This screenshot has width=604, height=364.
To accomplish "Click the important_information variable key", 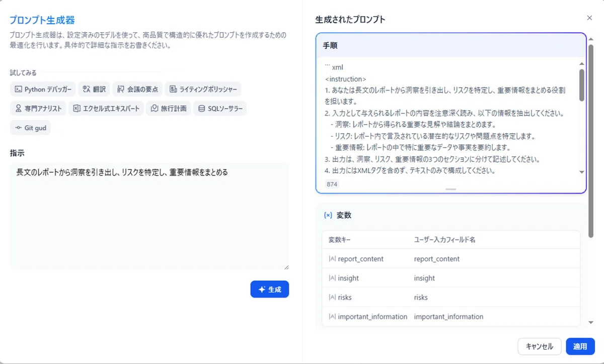I will [x=372, y=317].
